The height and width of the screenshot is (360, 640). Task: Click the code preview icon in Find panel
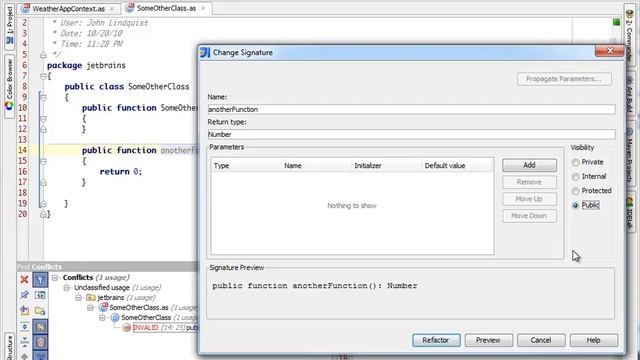tap(40, 295)
